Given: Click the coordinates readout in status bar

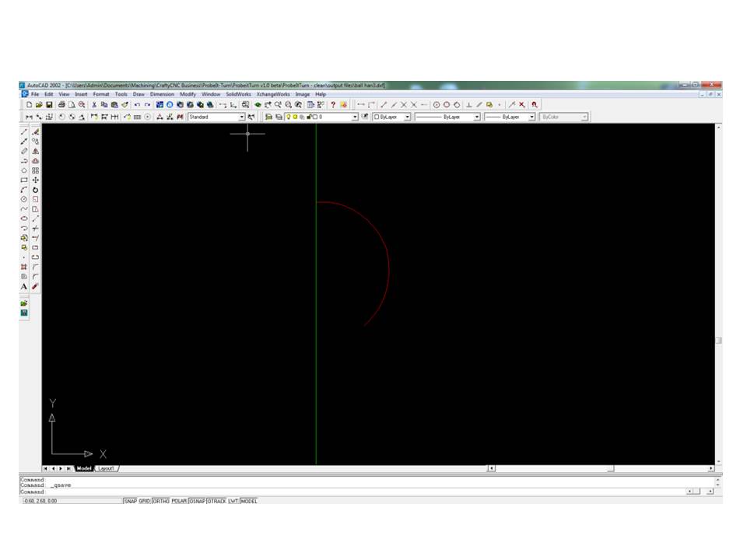Looking at the screenshot, I should [72, 501].
